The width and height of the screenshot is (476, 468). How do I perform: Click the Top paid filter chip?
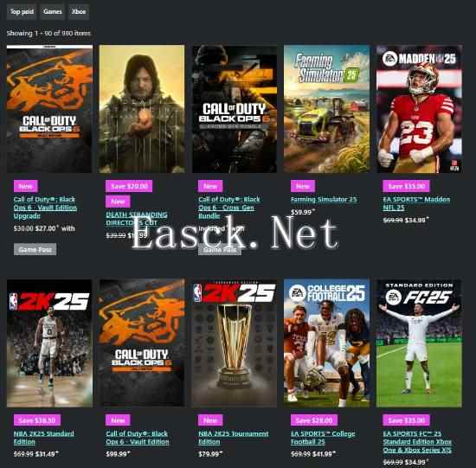coord(22,12)
